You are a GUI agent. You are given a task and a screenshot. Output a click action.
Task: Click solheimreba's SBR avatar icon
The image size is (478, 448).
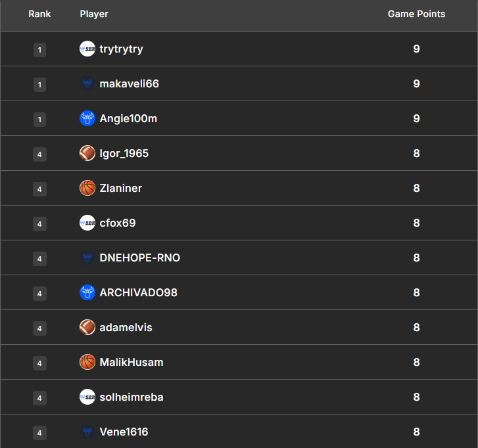87,397
